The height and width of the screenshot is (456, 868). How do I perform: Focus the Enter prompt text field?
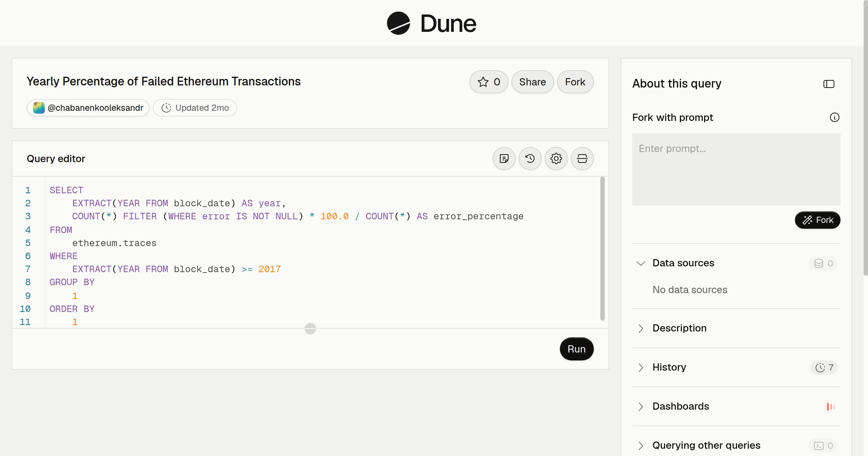736,169
